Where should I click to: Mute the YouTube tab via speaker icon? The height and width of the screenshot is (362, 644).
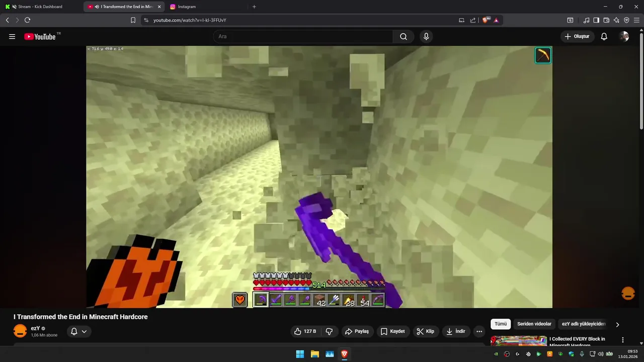(97, 7)
